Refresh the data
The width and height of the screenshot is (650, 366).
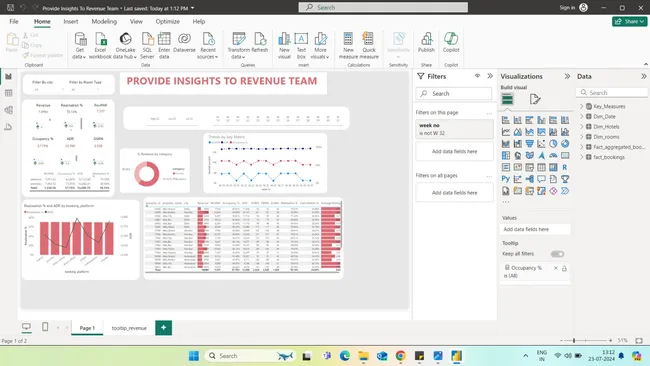pyautogui.click(x=260, y=43)
